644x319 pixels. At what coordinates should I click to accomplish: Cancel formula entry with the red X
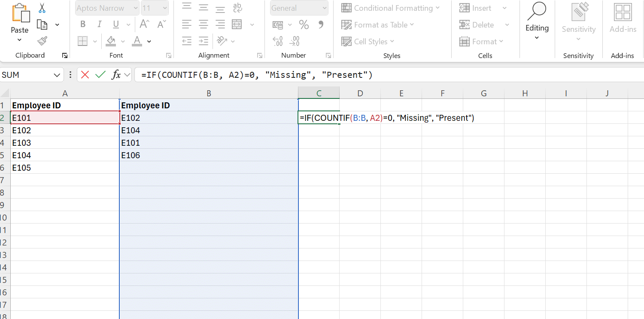click(85, 74)
